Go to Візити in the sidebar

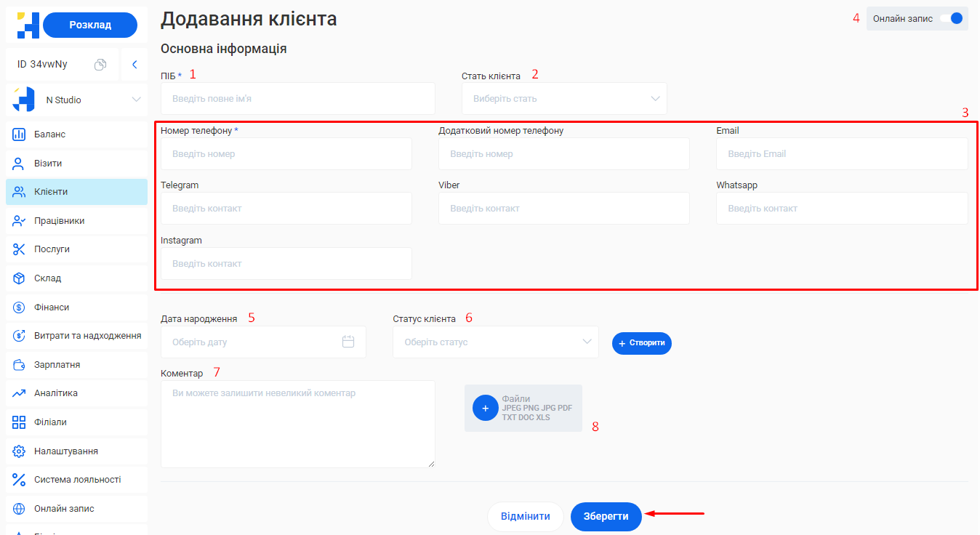[48, 164]
